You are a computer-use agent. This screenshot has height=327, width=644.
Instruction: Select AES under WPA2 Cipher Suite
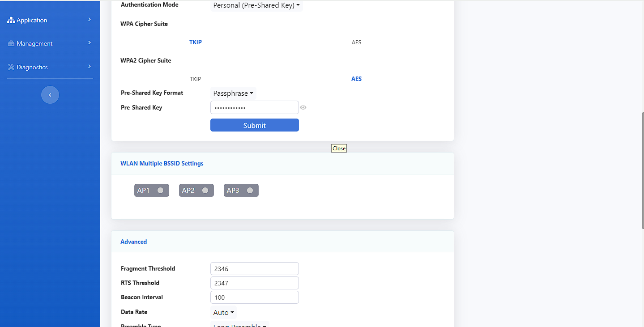click(356, 79)
